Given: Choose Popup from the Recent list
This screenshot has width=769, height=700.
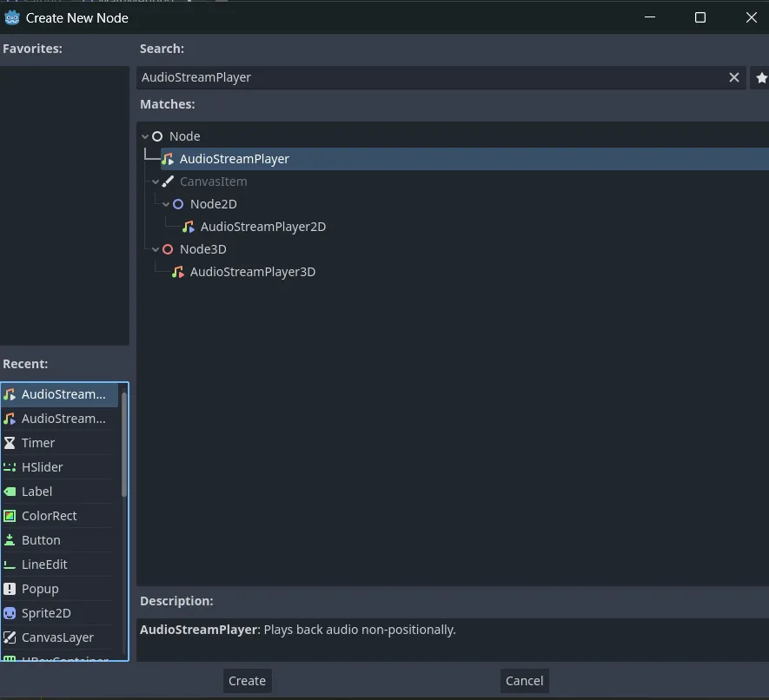Looking at the screenshot, I should [x=59, y=589].
